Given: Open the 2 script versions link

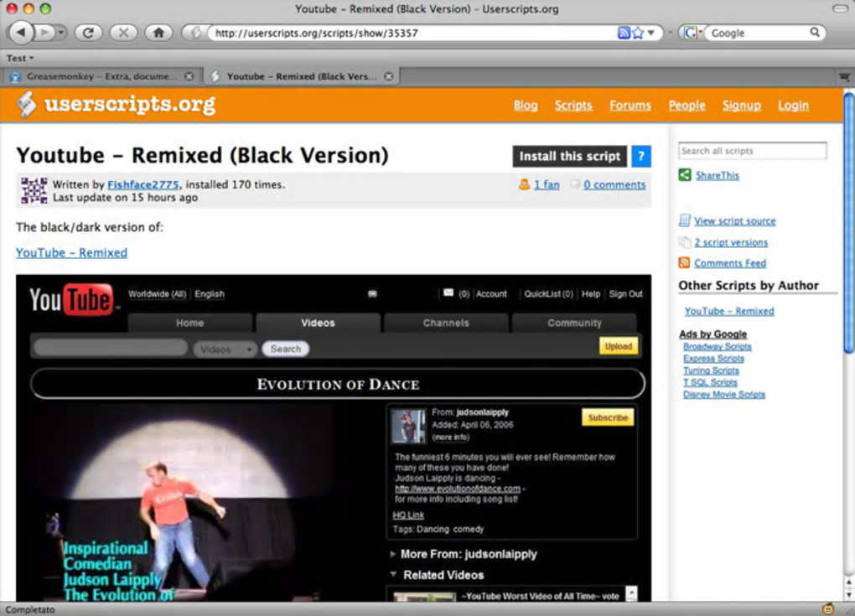Looking at the screenshot, I should 731,242.
